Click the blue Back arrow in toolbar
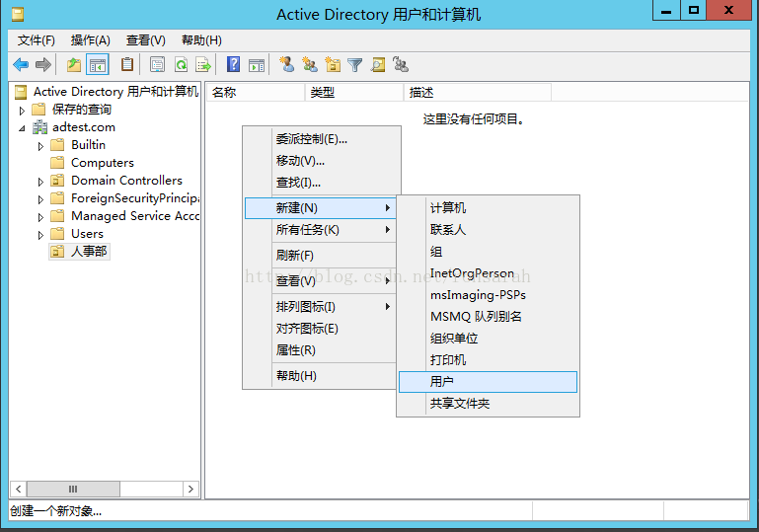 (21, 64)
